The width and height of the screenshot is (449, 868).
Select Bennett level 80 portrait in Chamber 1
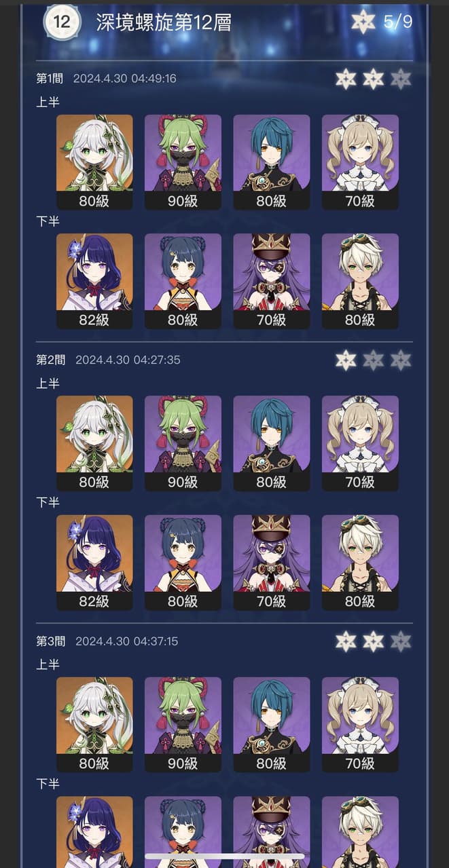360,282
